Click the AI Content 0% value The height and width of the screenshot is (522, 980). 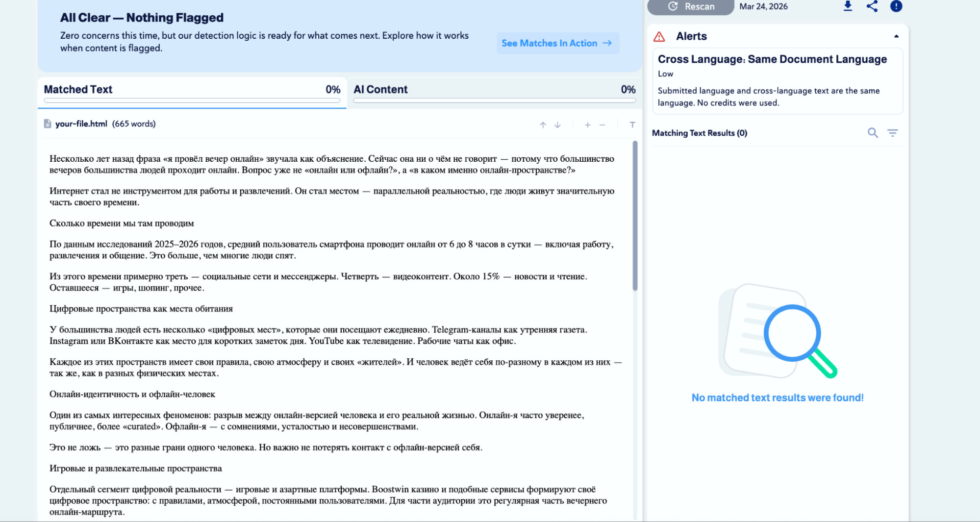tap(628, 89)
